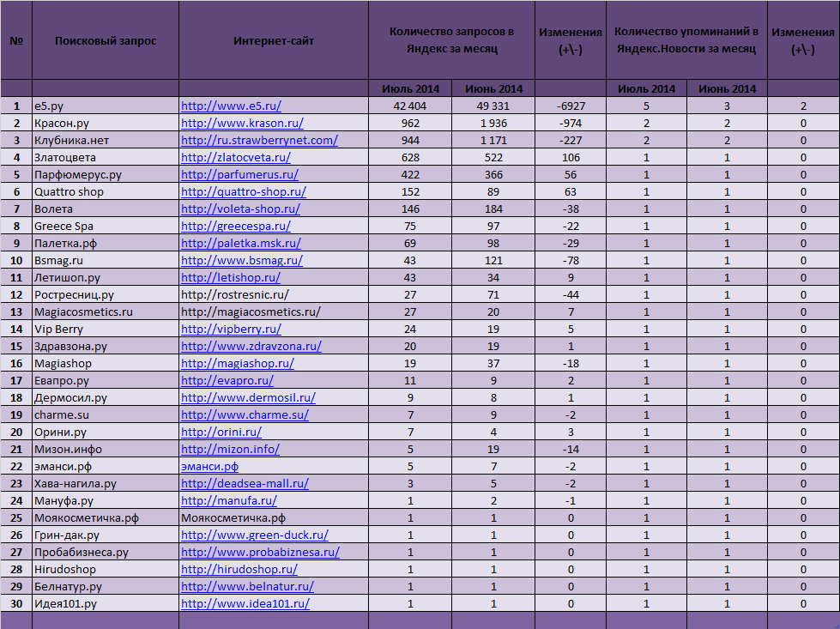Follow the www.dermosil.ru link

click(248, 397)
